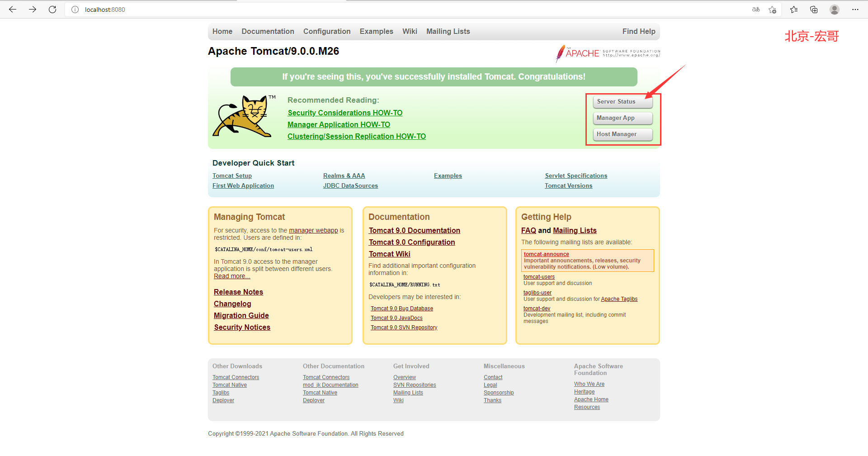Open Find Help in the nav bar

(x=639, y=32)
